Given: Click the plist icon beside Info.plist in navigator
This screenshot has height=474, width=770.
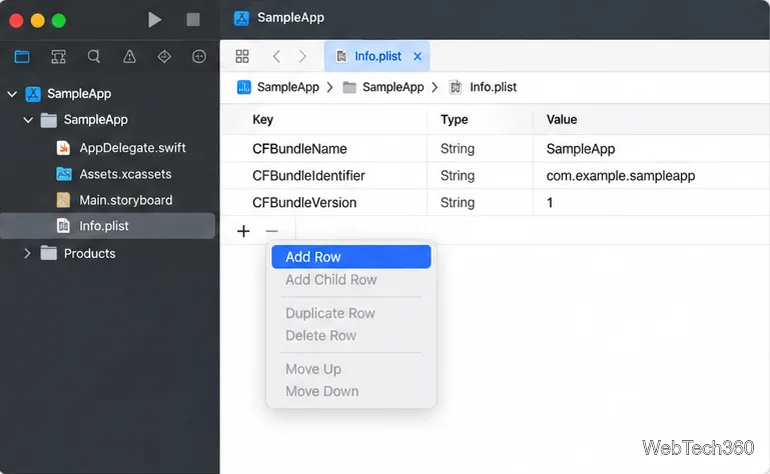Looking at the screenshot, I should pyautogui.click(x=63, y=226).
